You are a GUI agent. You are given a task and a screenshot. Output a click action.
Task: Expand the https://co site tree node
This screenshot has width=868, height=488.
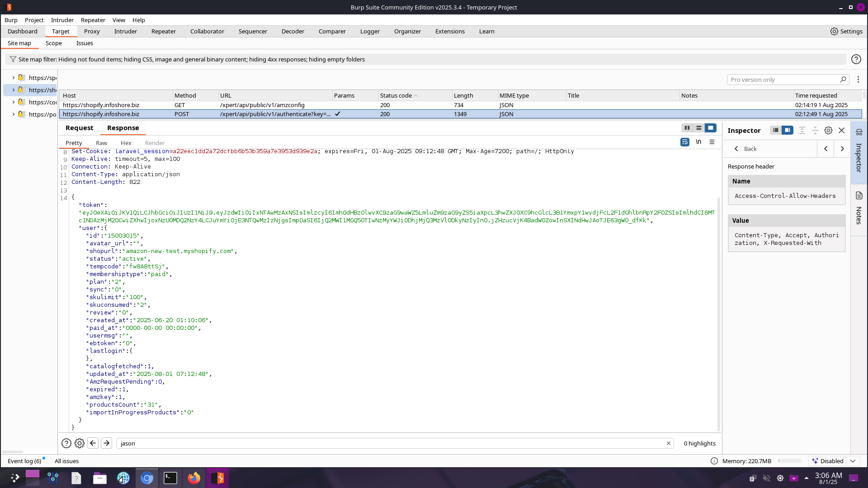point(13,102)
